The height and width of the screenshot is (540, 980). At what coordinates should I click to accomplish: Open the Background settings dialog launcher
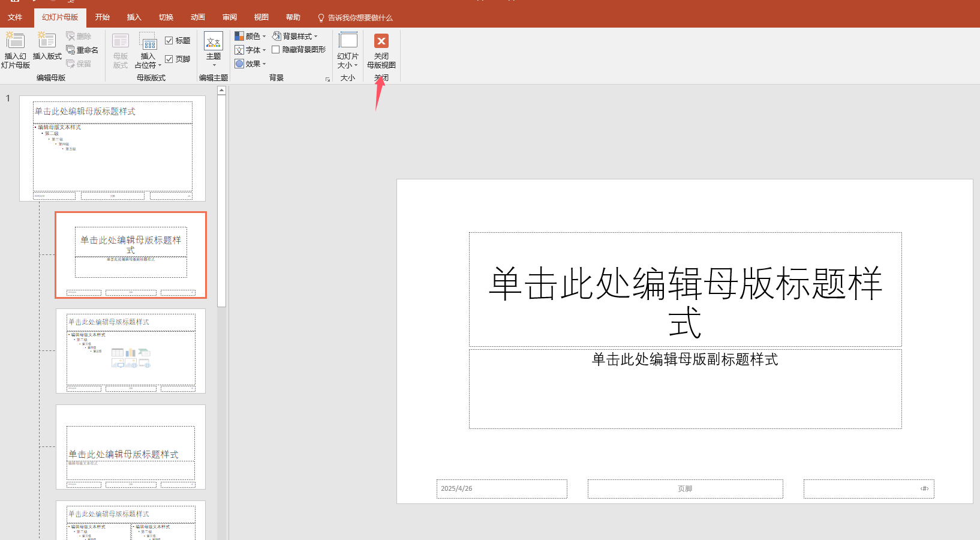pyautogui.click(x=327, y=79)
